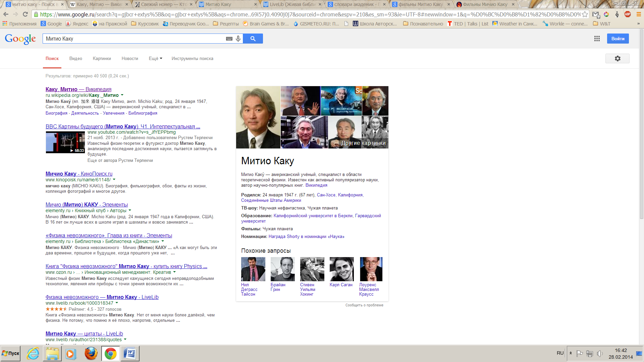Open Стивен Уильям Хокинг related thumbnail
Screen dimensions: 644x362
click(312, 269)
